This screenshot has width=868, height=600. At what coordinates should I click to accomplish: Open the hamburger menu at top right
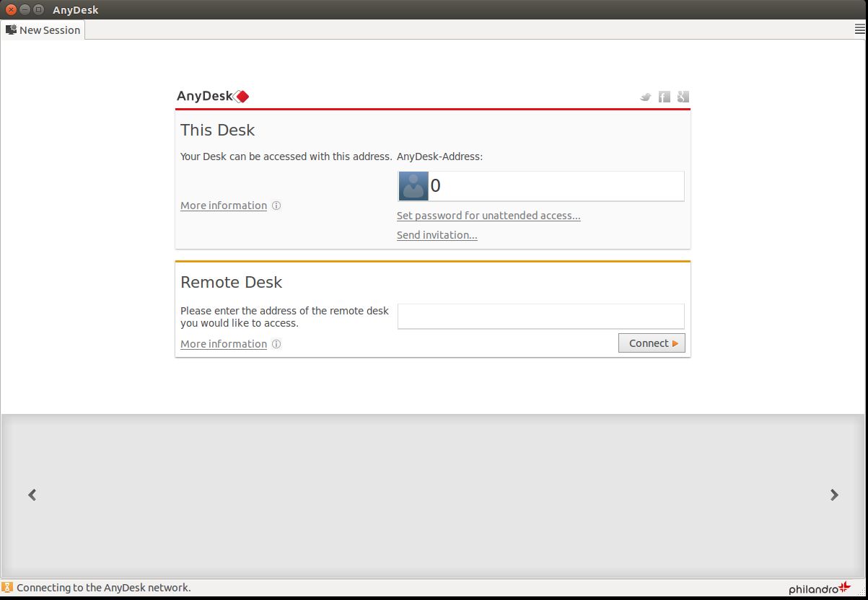click(x=859, y=30)
